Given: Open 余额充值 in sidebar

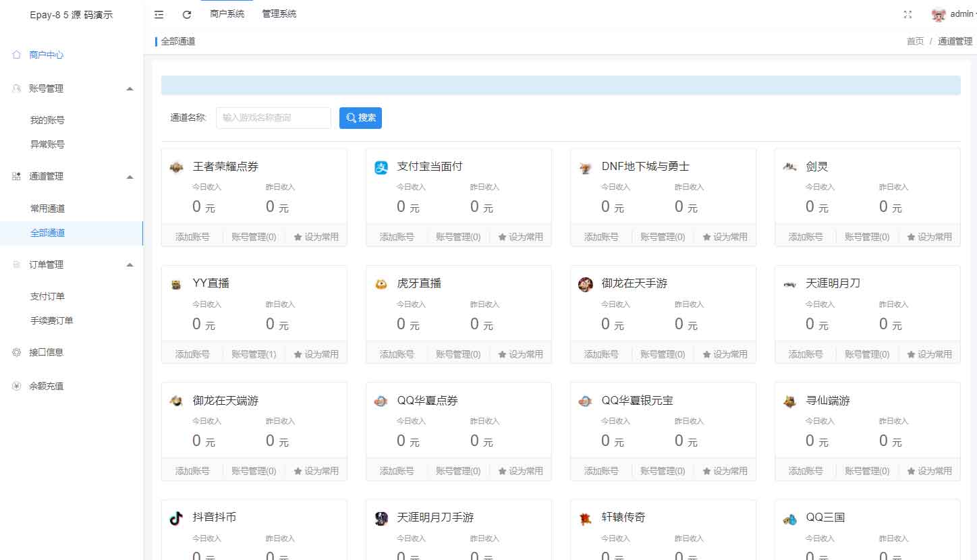Looking at the screenshot, I should coord(47,386).
